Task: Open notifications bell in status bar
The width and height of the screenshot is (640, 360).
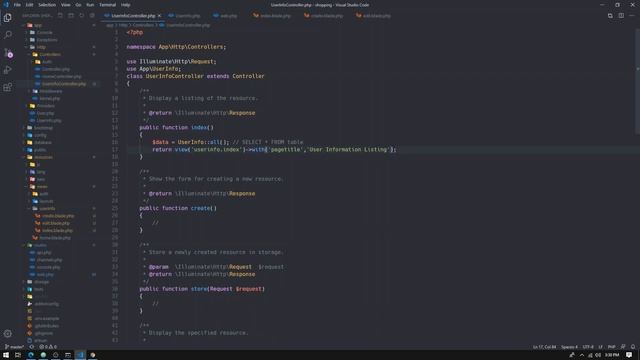Action: pyautogui.click(x=633, y=347)
